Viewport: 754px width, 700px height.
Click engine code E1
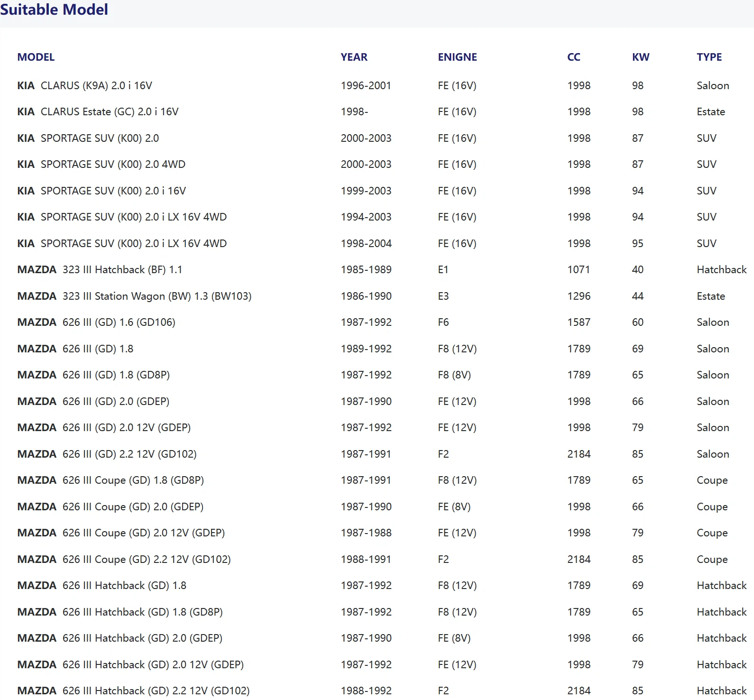[x=443, y=269]
